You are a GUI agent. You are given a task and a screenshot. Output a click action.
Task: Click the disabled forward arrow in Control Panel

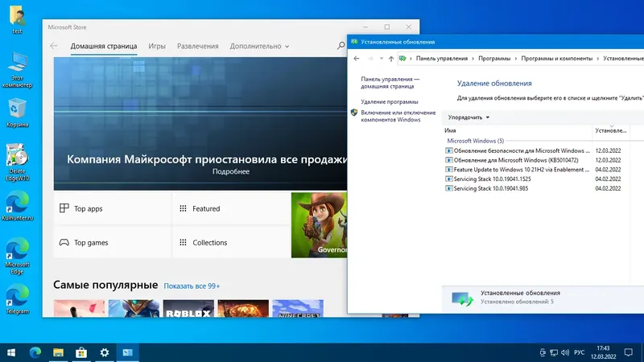click(x=370, y=59)
